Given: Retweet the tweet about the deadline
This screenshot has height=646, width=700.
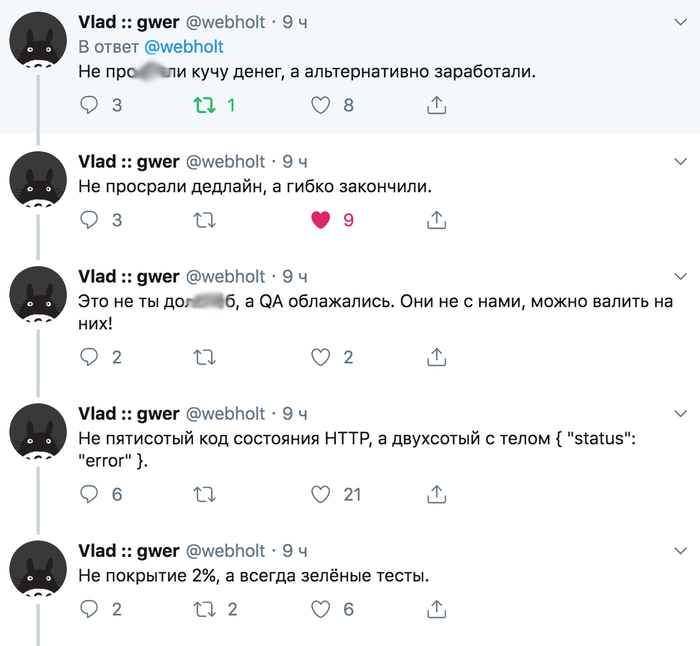Looking at the screenshot, I should coord(204,219).
